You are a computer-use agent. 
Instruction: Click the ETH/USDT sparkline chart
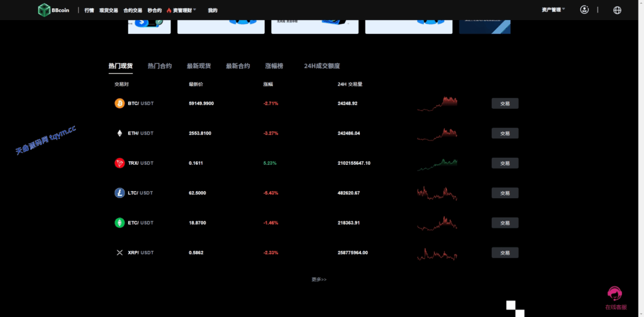click(x=437, y=134)
